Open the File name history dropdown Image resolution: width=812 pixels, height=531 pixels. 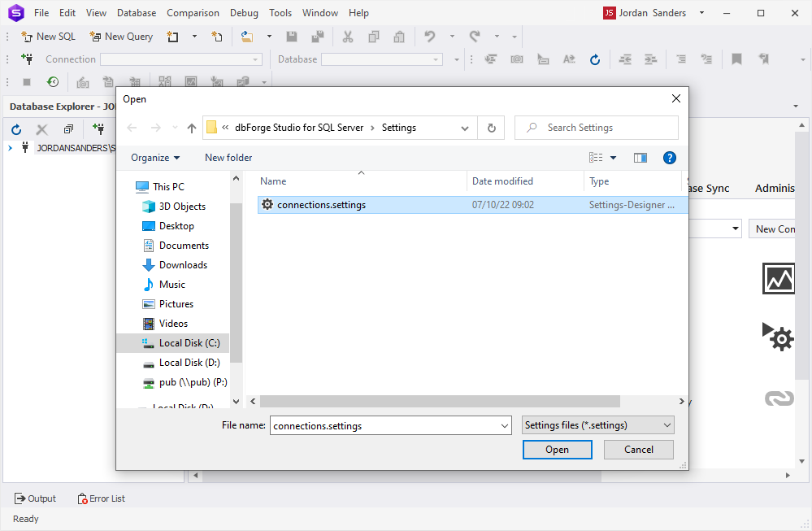(x=505, y=426)
